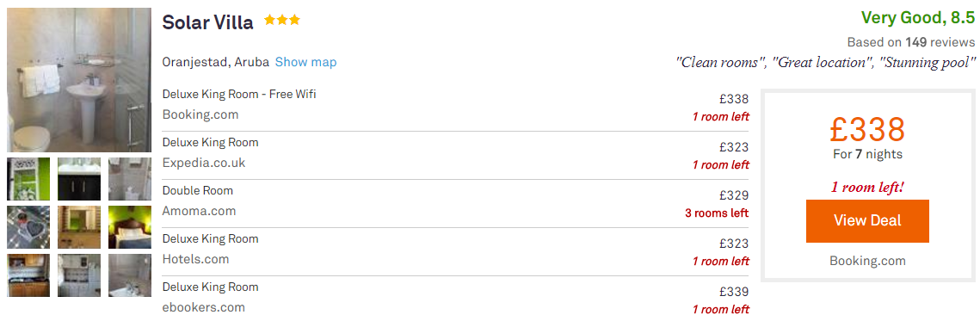Viewport: 980px width, 321px height.
Task: Select the Expedia.co.uk room offer
Action: pos(455,154)
